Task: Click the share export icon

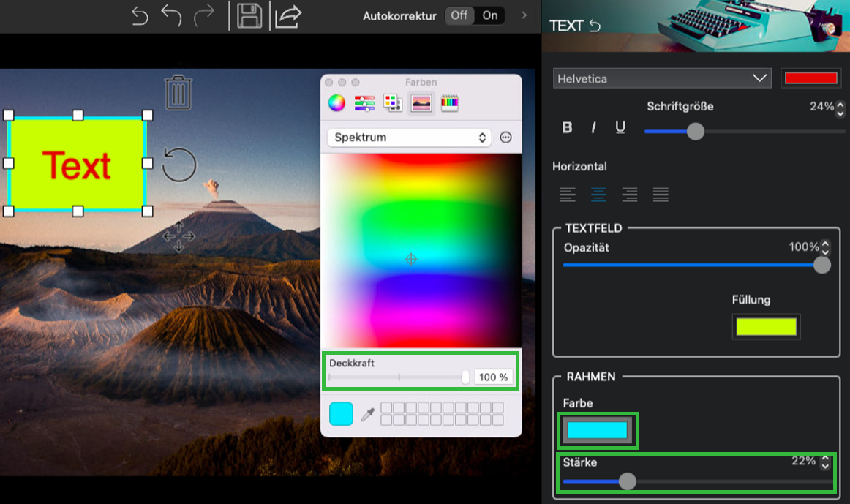Action: click(288, 15)
